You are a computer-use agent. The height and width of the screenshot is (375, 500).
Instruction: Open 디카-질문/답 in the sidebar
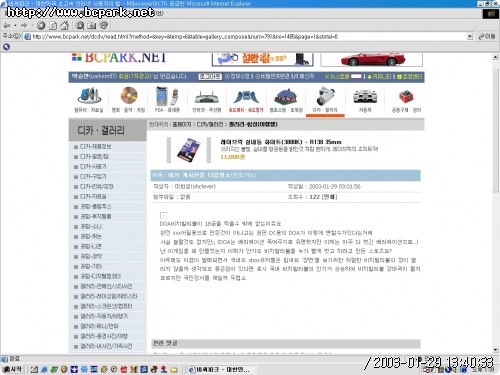(x=94, y=157)
